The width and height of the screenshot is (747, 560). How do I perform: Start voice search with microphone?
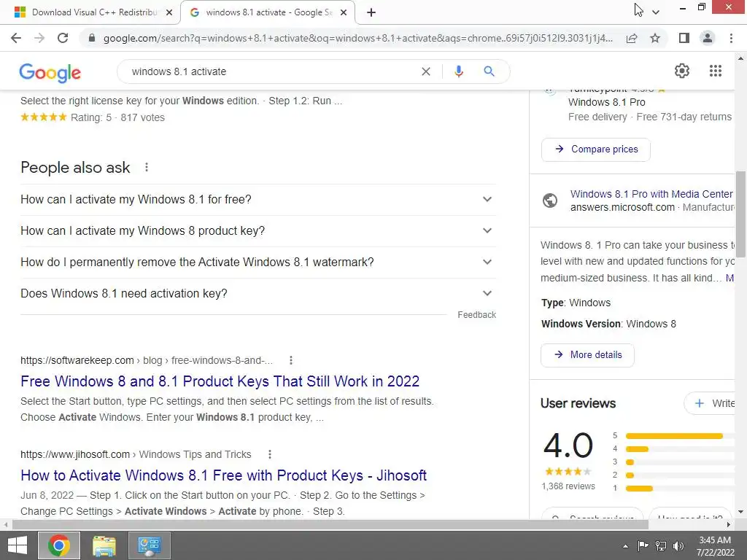tap(459, 71)
